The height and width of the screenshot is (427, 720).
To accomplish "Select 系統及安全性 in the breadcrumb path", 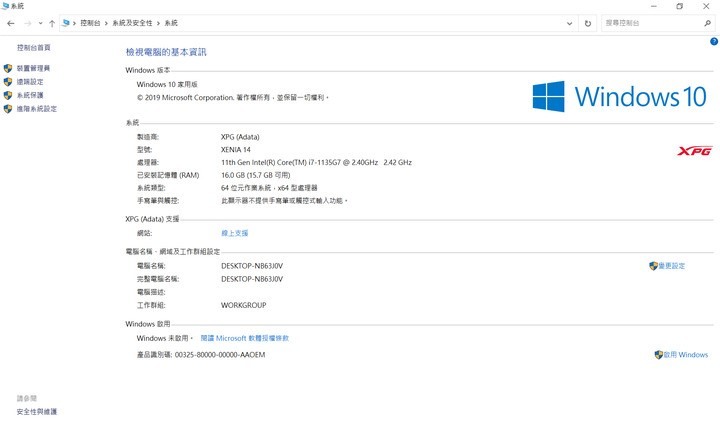I will click(132, 23).
